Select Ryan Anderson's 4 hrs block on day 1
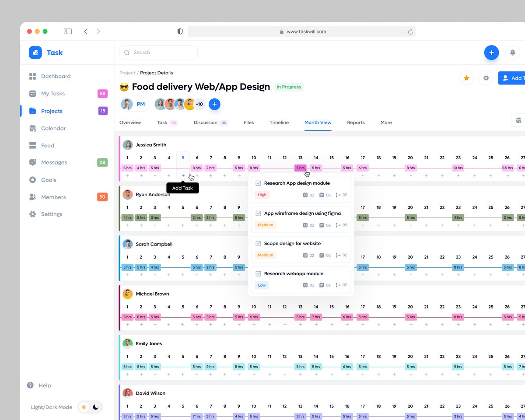Image resolution: width=525 pixels, height=420 pixels. pyautogui.click(x=127, y=217)
